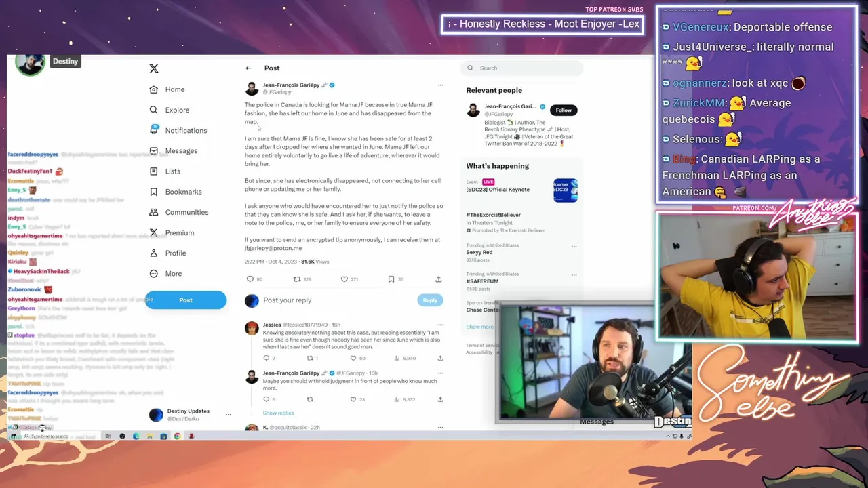Click Jean-François Gariépy's avatar on main post
Screen dimensions: 868x488
[x=252, y=89]
